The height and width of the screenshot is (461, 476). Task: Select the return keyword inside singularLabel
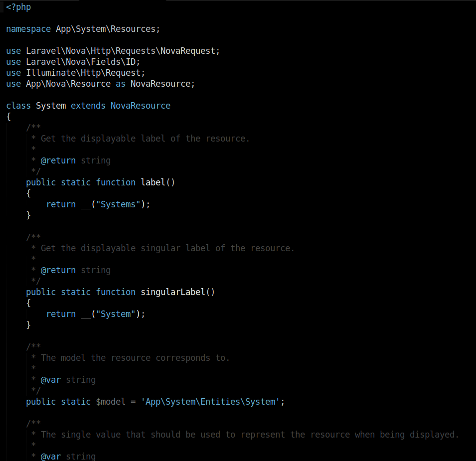61,313
